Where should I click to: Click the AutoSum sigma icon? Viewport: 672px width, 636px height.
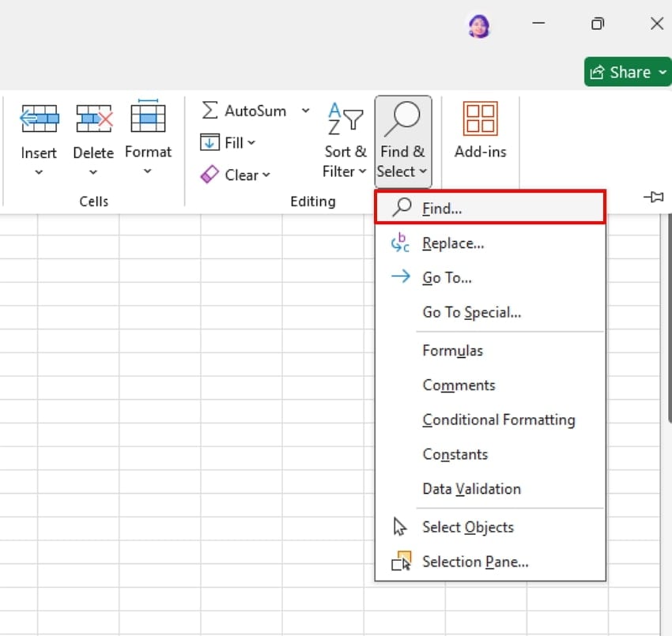tap(210, 111)
